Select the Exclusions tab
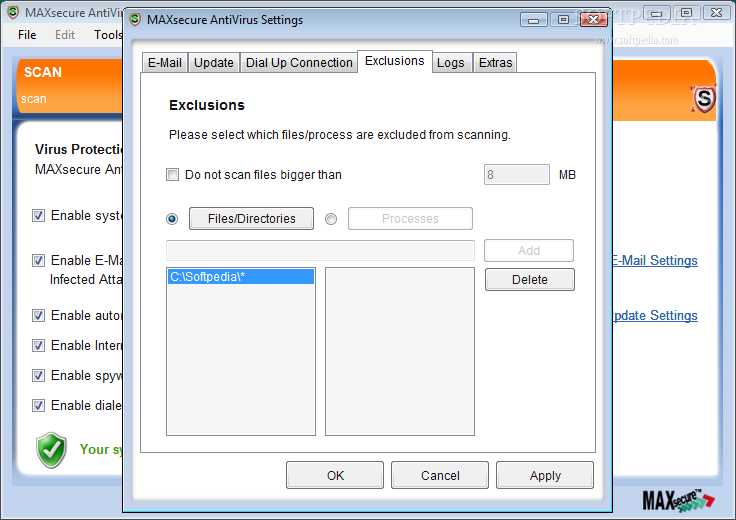 (x=395, y=61)
